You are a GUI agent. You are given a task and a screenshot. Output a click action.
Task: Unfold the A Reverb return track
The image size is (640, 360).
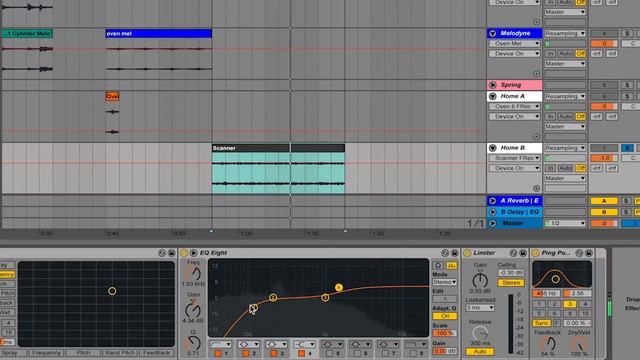pyautogui.click(x=493, y=201)
